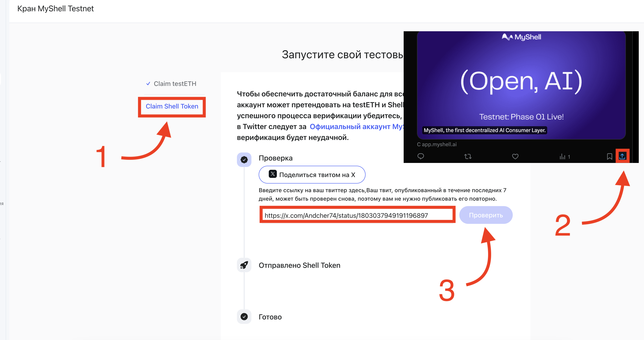
Task: Open Официальный аккаунт MyShell link
Action: pyautogui.click(x=356, y=127)
